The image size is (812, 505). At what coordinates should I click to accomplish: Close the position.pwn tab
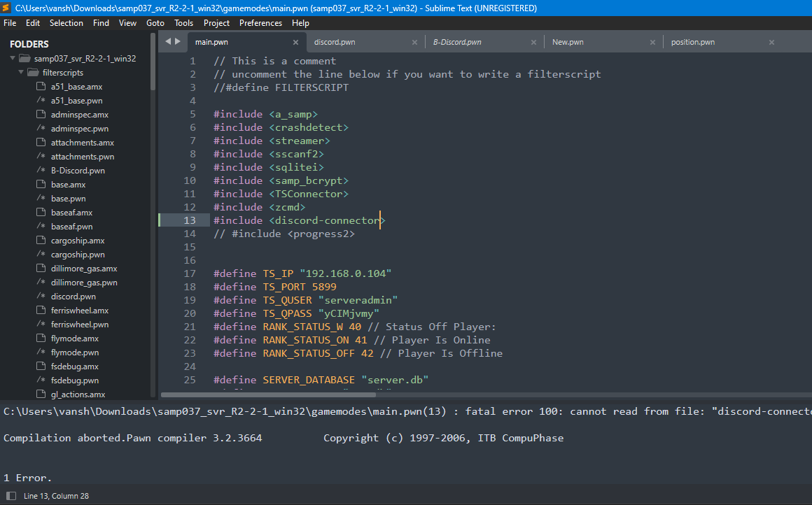pos(771,43)
